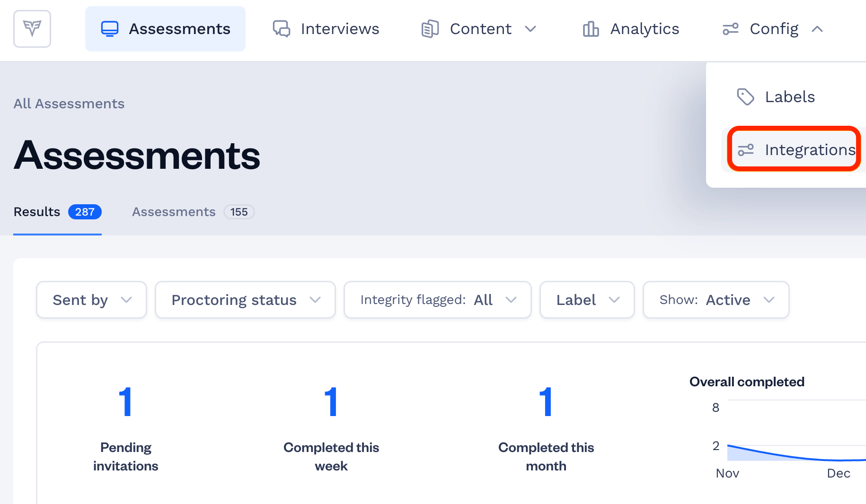
Task: Click the Content documents icon
Action: [430, 29]
